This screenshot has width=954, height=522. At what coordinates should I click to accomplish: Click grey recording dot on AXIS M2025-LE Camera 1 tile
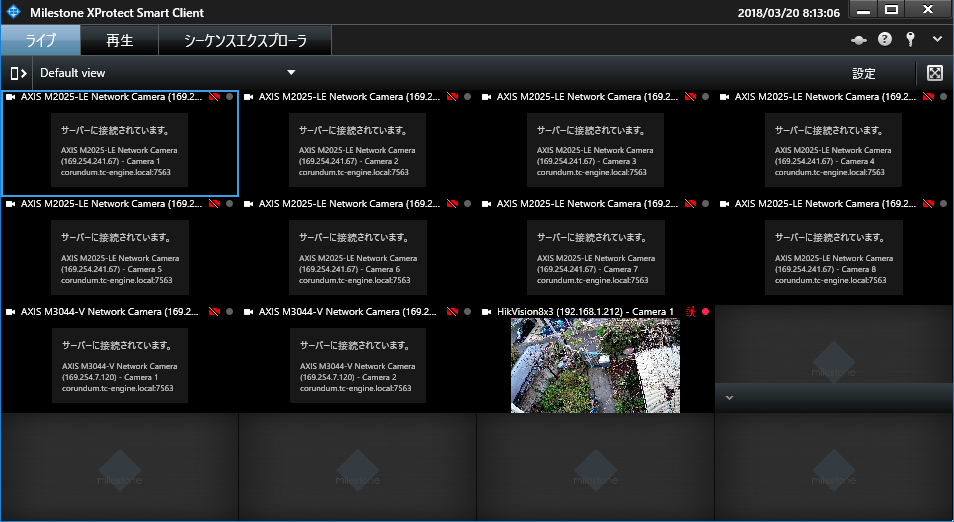coord(229,97)
